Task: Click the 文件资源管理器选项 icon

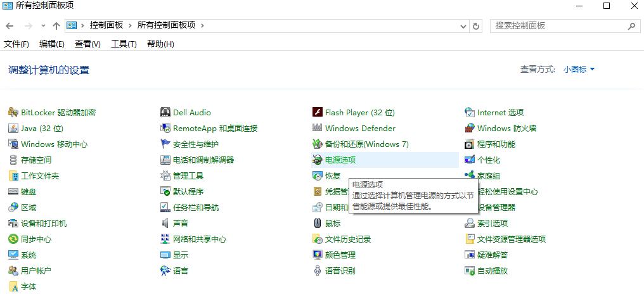Action: [470, 239]
